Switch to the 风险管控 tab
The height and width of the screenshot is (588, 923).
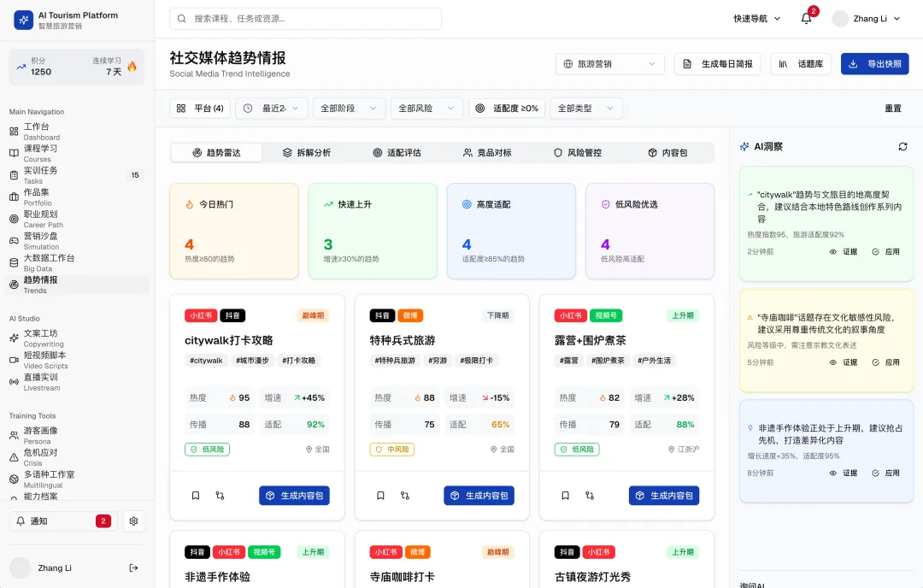(x=578, y=152)
